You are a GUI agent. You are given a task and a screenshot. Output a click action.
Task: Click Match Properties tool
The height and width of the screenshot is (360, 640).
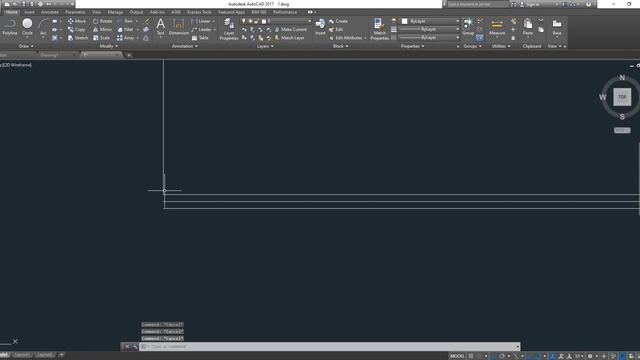(x=380, y=29)
